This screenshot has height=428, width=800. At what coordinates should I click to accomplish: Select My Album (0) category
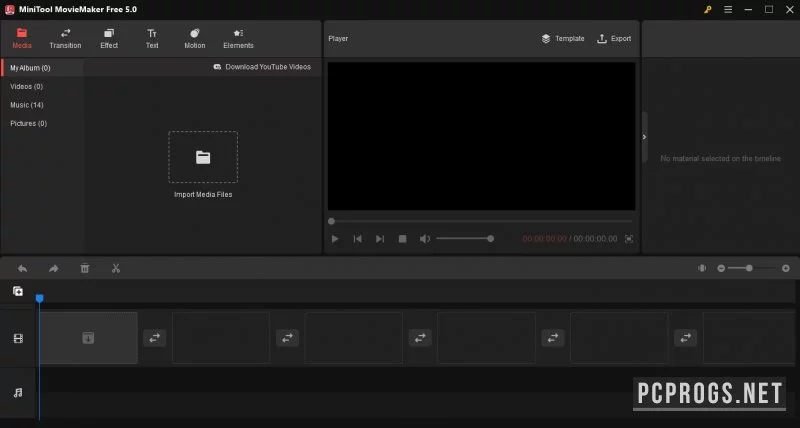42,68
